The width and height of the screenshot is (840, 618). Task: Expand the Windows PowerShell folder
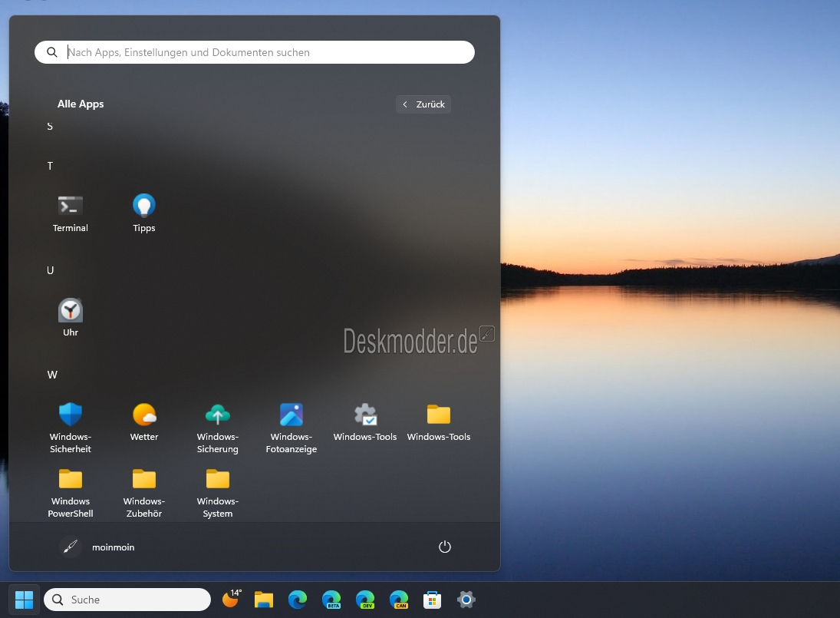pos(70,493)
